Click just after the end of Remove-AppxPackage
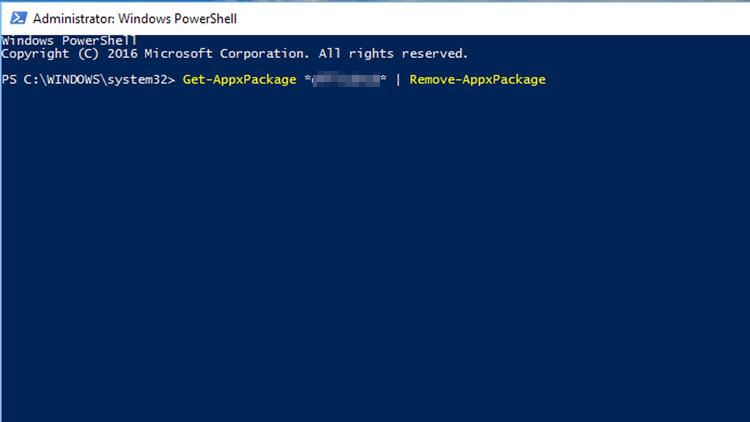 click(551, 79)
